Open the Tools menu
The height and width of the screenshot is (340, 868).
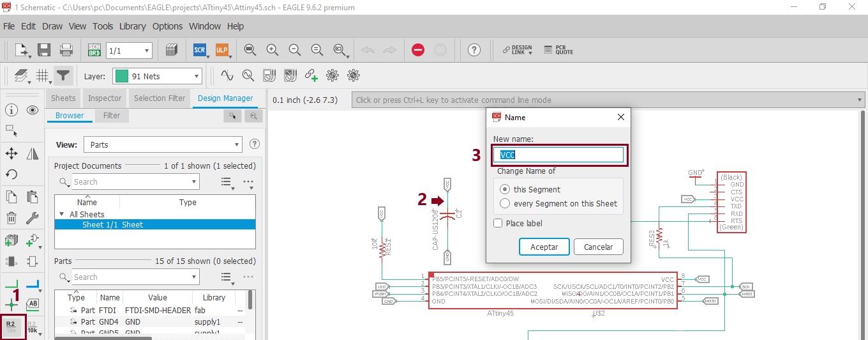pyautogui.click(x=103, y=26)
